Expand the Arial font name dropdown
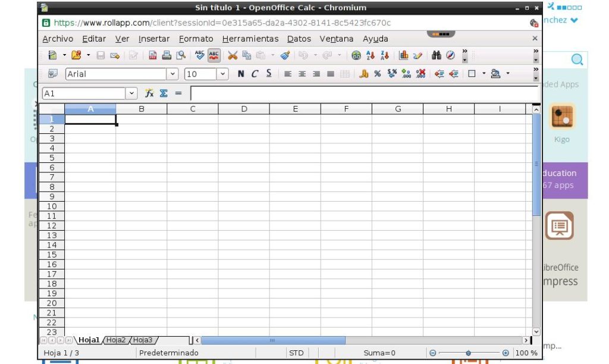The image size is (609, 364). click(173, 74)
